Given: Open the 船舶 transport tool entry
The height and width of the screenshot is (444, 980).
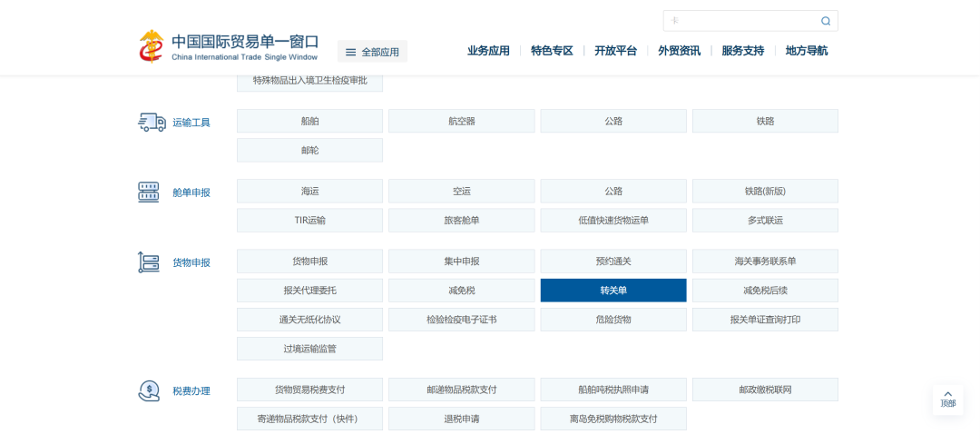Looking at the screenshot, I should (x=309, y=121).
